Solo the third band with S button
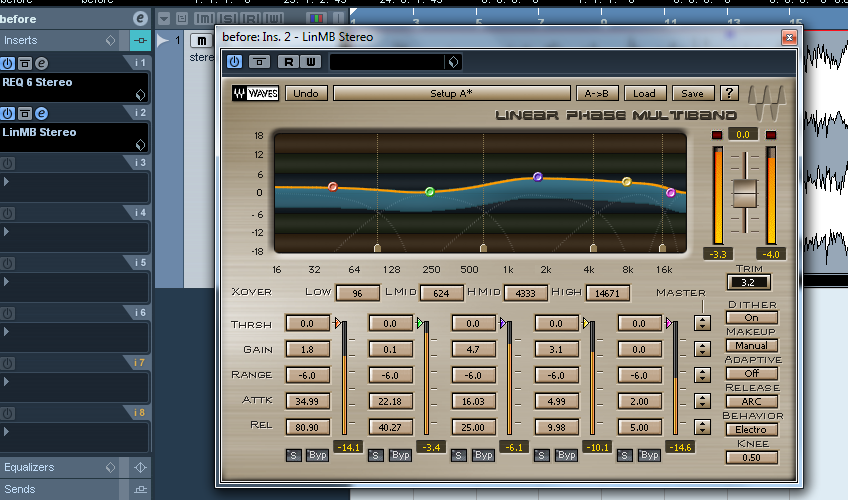Screen dimensions: 848x500 [459, 455]
